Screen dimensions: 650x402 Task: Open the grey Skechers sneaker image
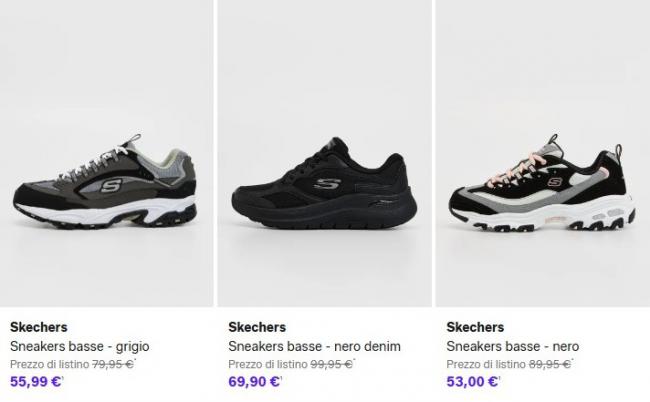click(x=107, y=153)
